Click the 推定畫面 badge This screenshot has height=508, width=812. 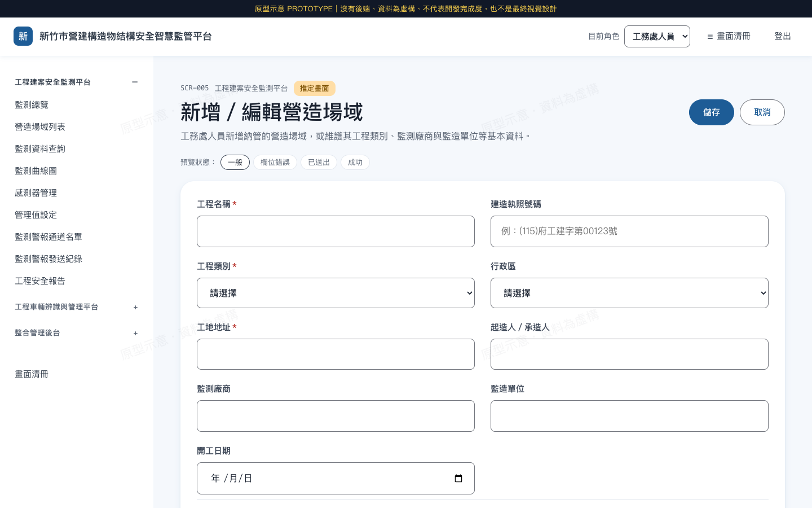[315, 89]
